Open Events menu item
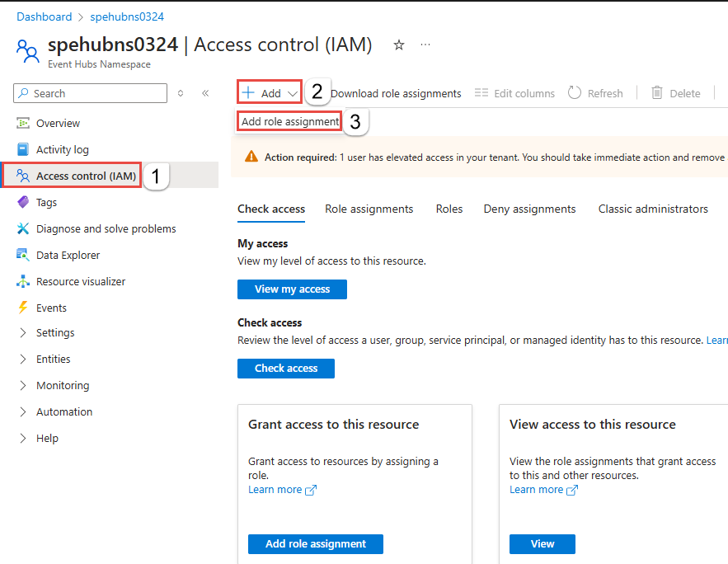 (51, 308)
